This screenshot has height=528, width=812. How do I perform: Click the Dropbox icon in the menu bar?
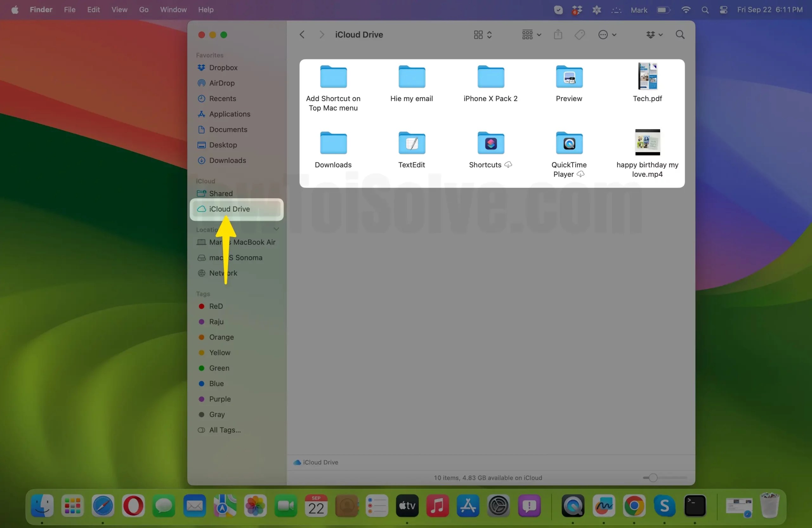pos(577,10)
